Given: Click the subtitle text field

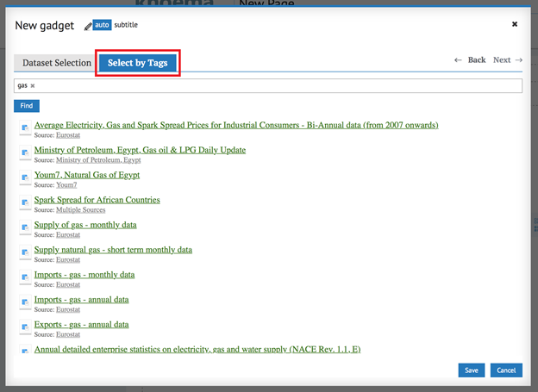Looking at the screenshot, I should (x=126, y=25).
